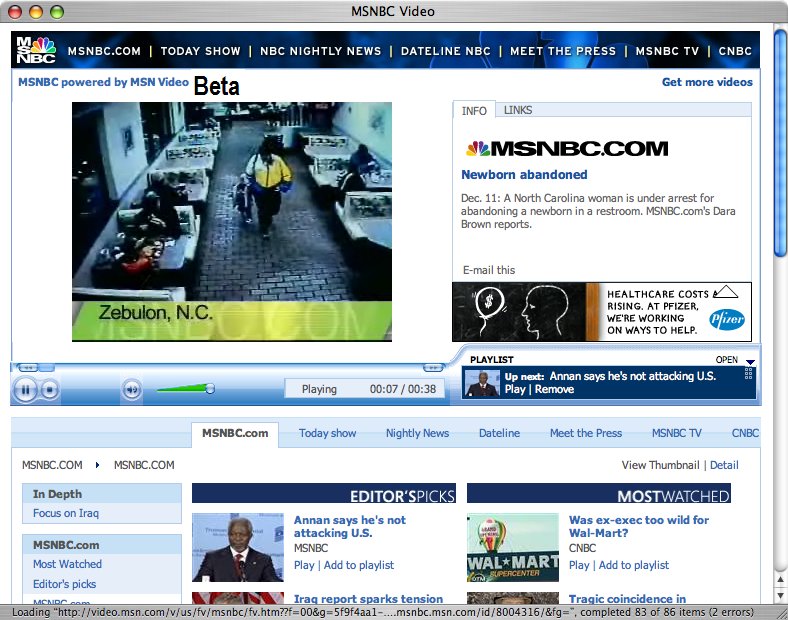
Task: Play the up next Annan video
Action: click(515, 389)
